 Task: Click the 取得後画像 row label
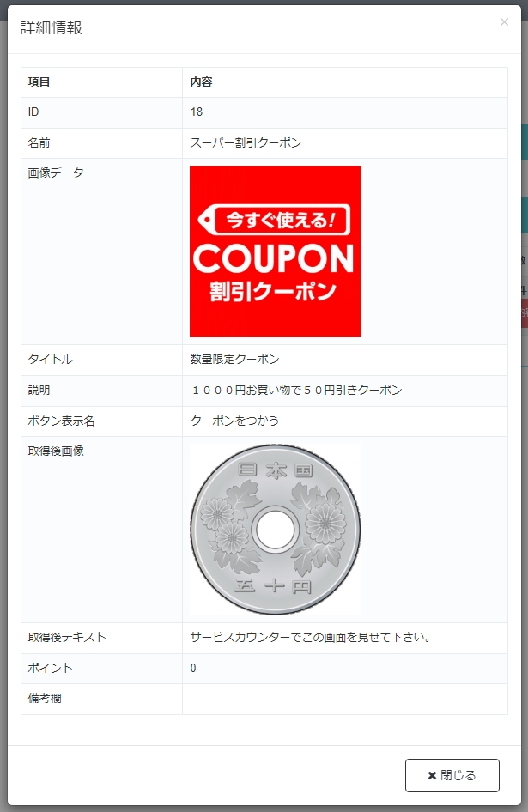click(56, 451)
